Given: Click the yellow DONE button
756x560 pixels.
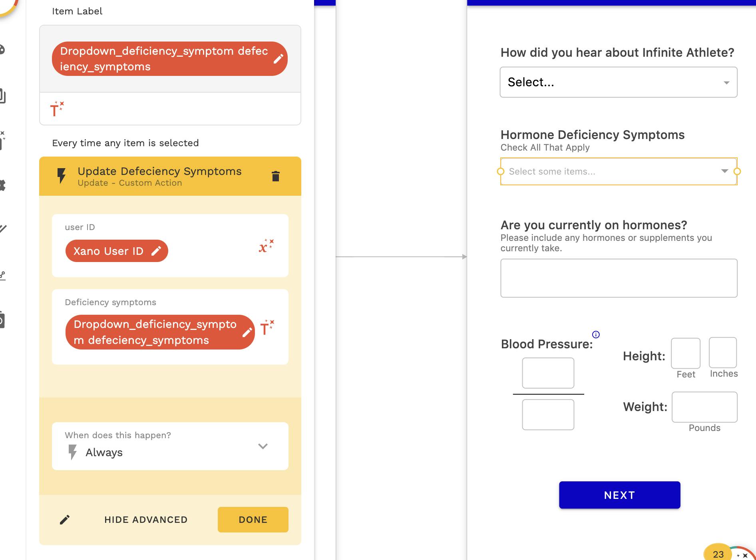Looking at the screenshot, I should click(x=253, y=519).
